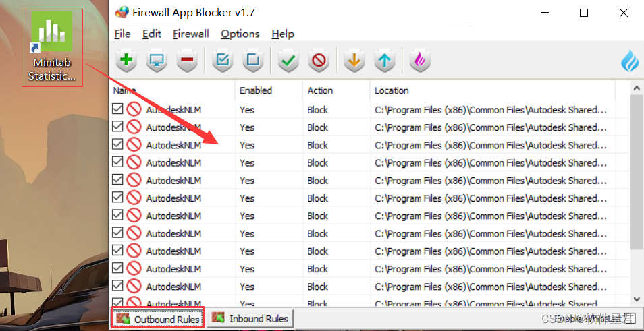Screen dimensions: 644x331
Task: Click the monitor Add Process toolbar icon
Action: point(157,61)
